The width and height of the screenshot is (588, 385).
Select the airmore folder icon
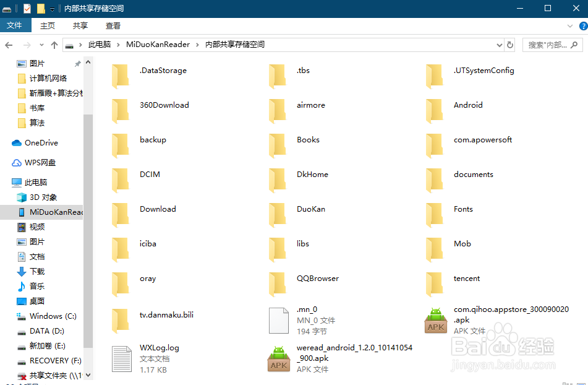tap(278, 111)
